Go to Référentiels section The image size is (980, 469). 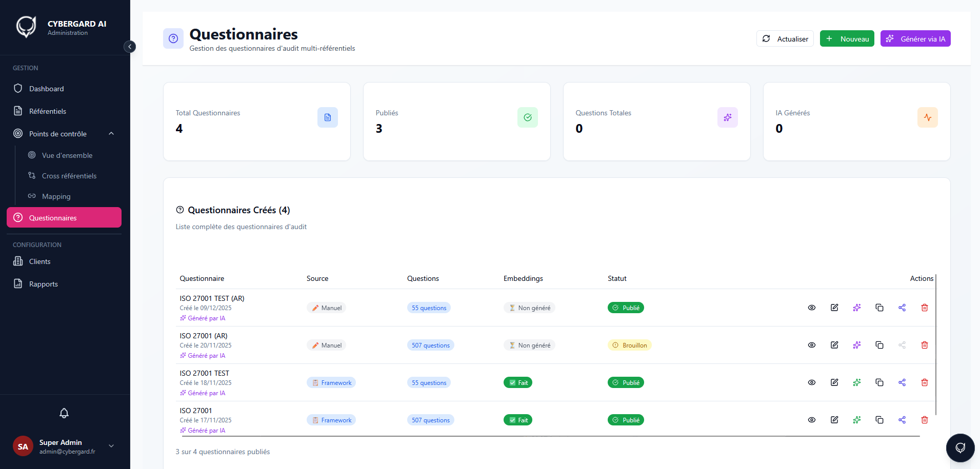[64, 111]
